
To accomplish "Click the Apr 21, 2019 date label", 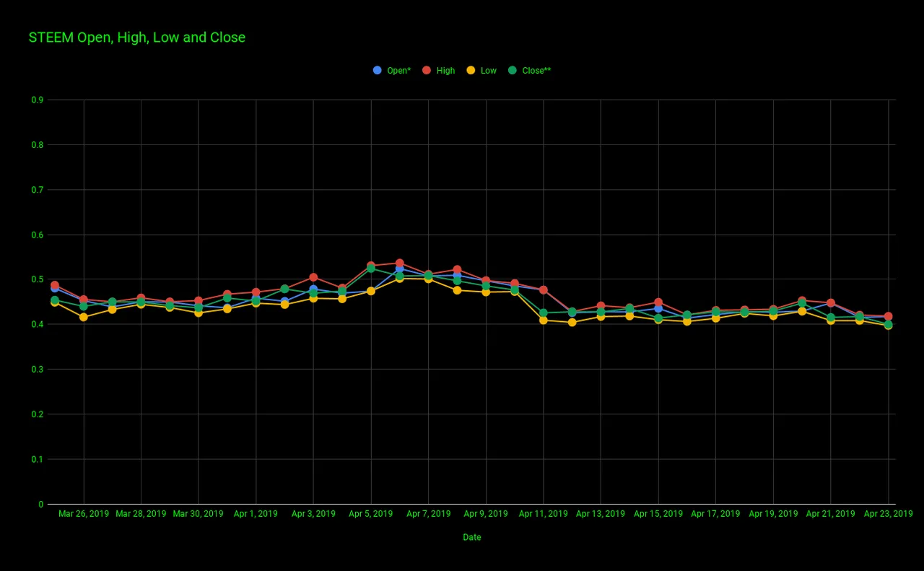I will 830,514.
